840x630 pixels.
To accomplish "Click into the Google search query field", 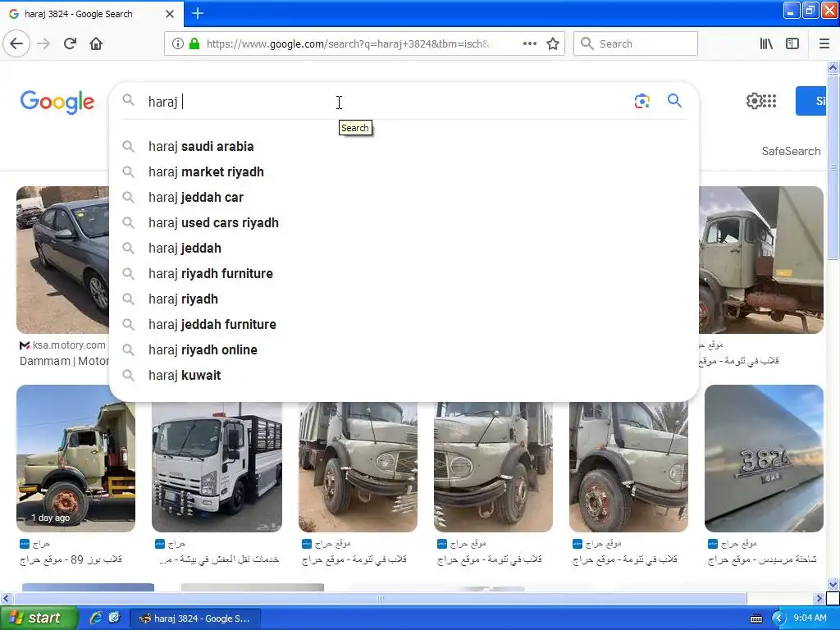I will (386, 101).
